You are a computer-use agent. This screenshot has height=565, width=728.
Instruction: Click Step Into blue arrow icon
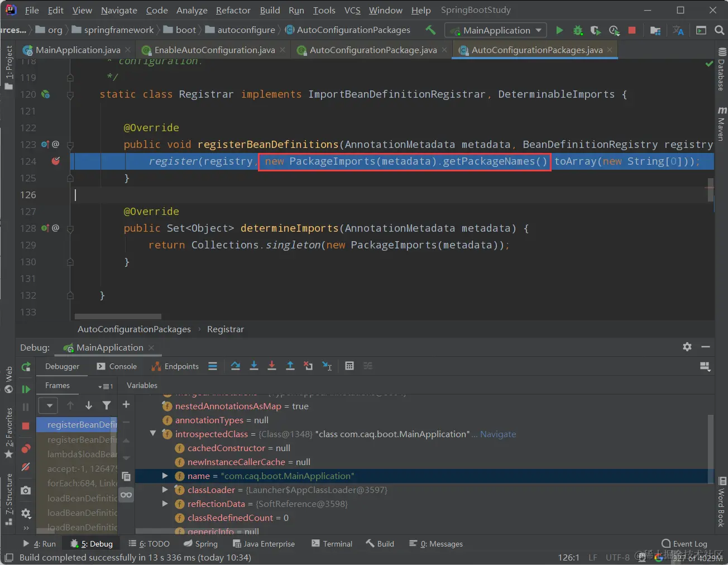pos(254,366)
